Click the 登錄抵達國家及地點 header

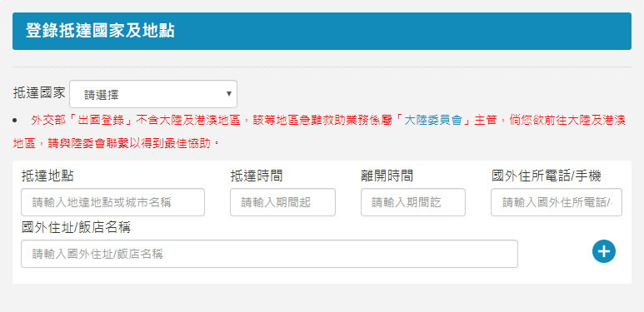click(x=322, y=31)
